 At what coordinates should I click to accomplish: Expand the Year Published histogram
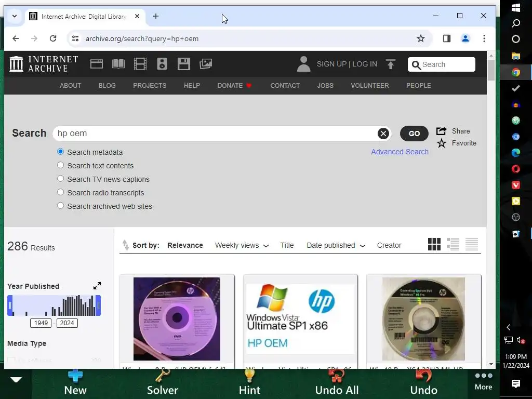pyautogui.click(x=97, y=286)
